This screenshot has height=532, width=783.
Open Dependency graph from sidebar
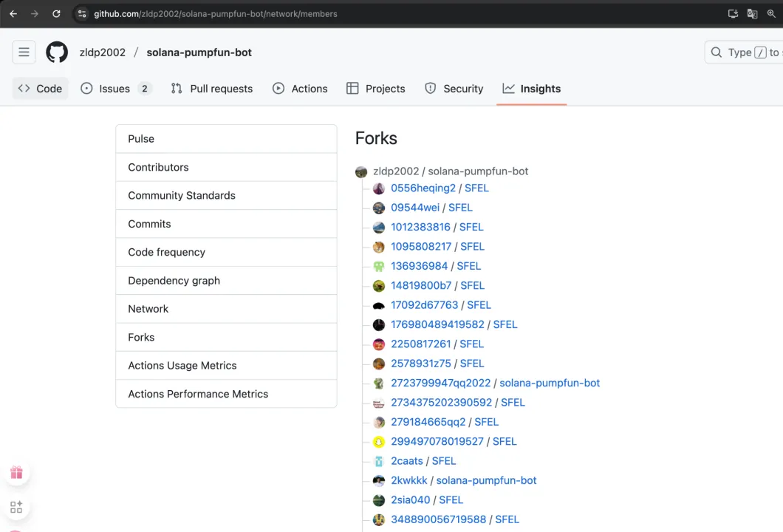point(174,281)
